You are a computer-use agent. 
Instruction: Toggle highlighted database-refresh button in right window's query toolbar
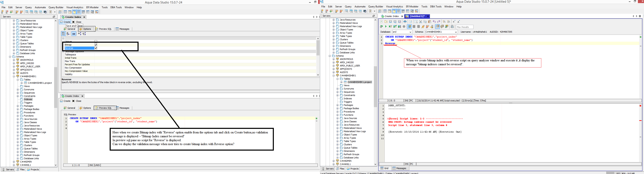410,26
